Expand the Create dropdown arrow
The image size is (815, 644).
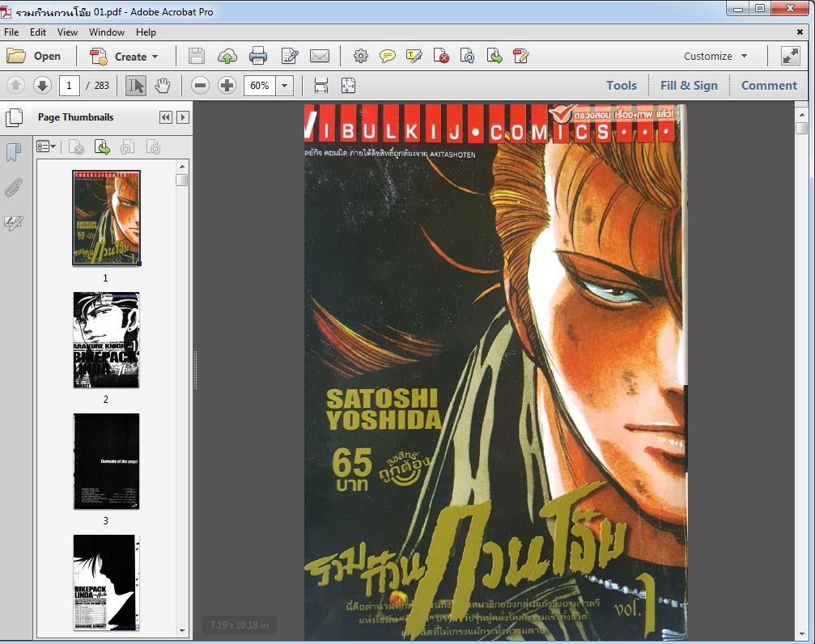pos(155,57)
